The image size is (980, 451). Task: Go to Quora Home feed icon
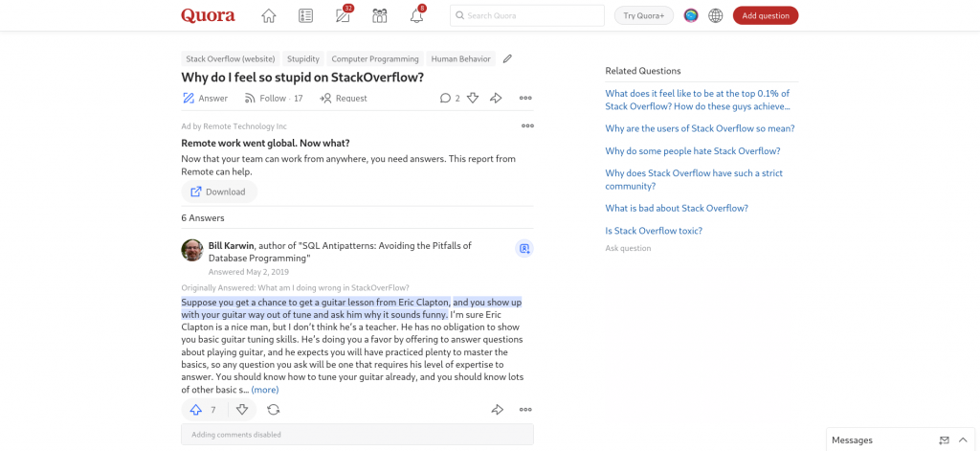click(x=269, y=15)
